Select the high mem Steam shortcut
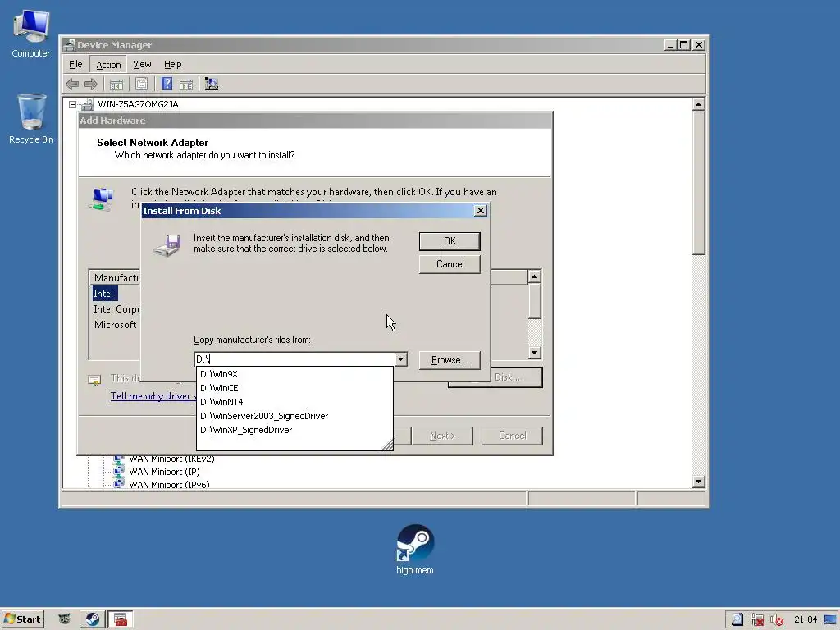840x630 pixels. (x=415, y=550)
